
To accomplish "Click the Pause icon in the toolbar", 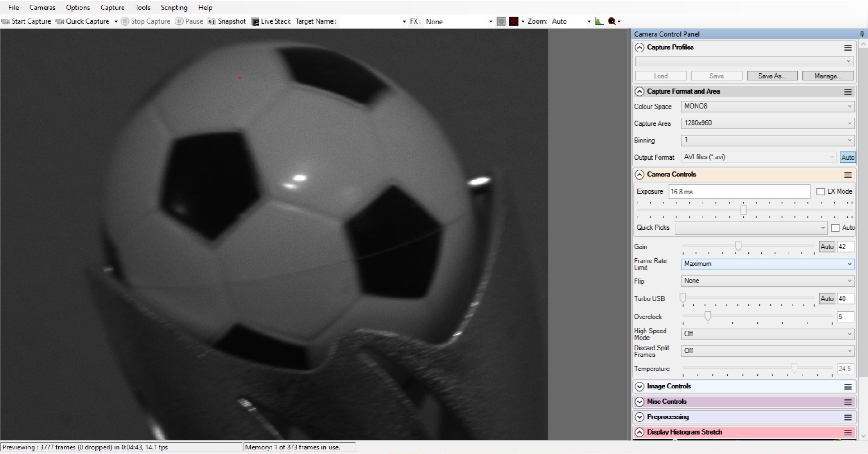I will pyautogui.click(x=178, y=21).
